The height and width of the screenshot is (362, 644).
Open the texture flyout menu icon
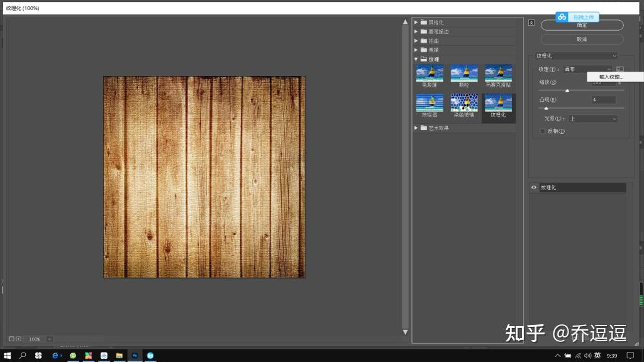tap(619, 69)
